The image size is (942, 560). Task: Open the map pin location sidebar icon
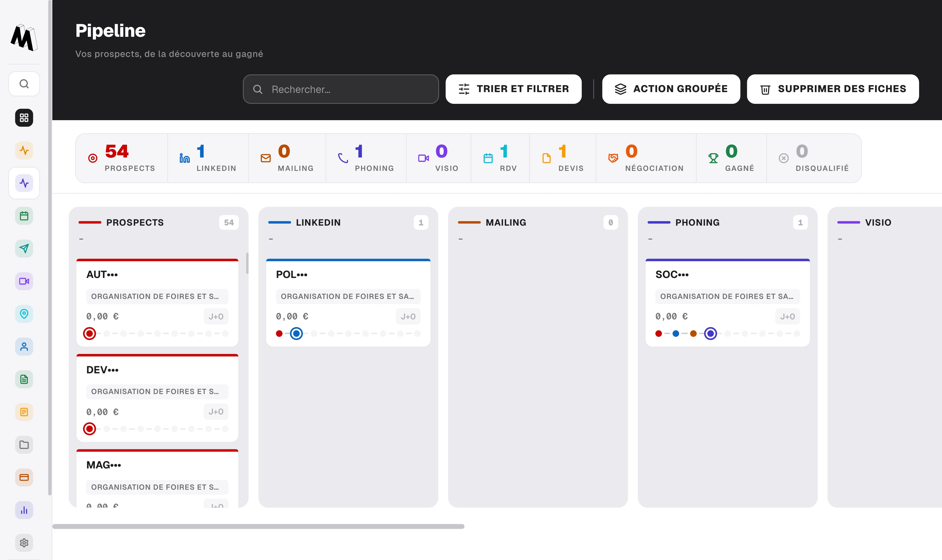(24, 314)
